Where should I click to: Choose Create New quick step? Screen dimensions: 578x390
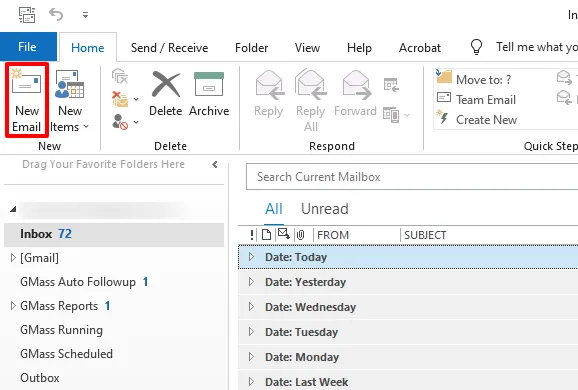click(477, 119)
